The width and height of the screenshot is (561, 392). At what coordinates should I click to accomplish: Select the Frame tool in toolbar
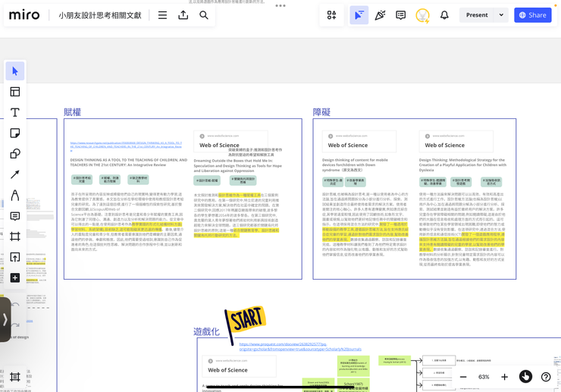[15, 237]
